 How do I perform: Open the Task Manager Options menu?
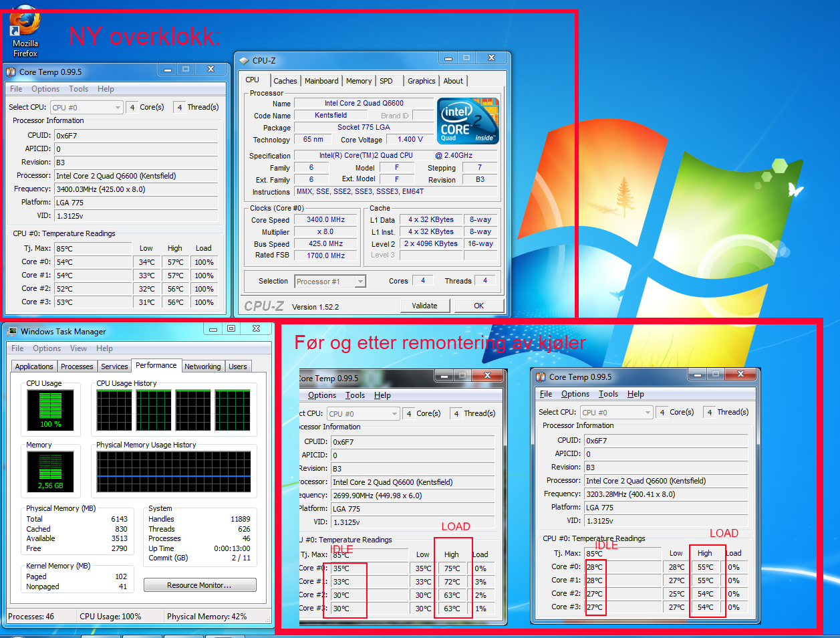(x=47, y=348)
